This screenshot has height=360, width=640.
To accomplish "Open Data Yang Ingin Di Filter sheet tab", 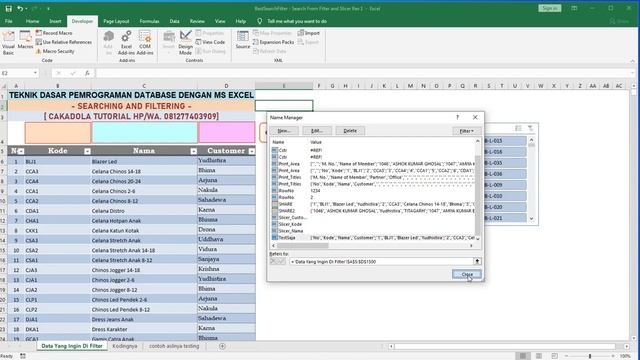I will coord(72,346).
